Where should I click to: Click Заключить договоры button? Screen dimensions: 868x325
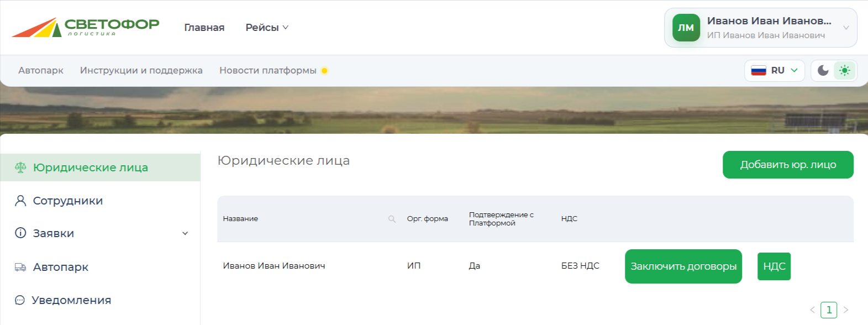point(683,266)
